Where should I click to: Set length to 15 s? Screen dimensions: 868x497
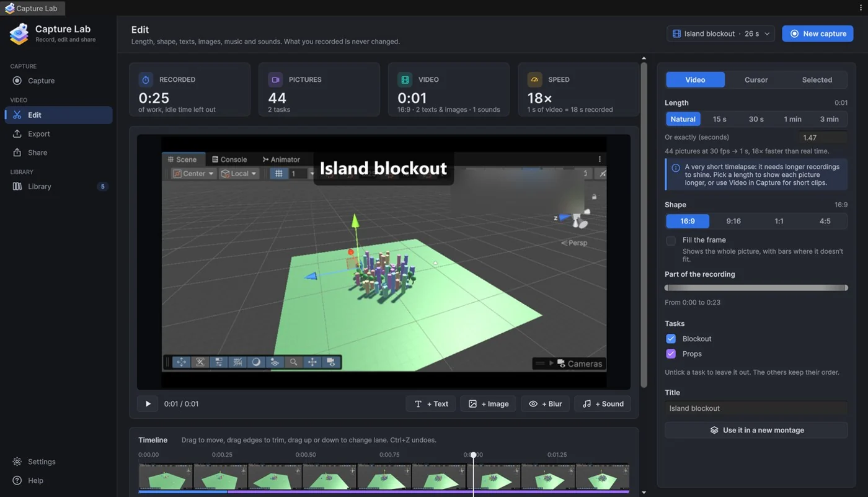pyautogui.click(x=719, y=119)
